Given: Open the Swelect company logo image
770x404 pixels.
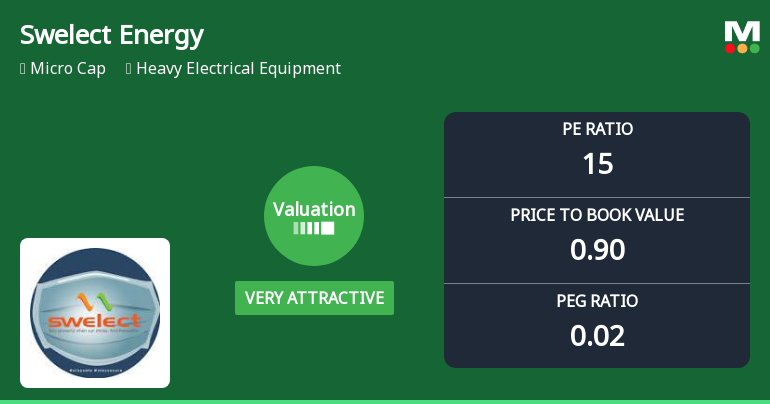Looking at the screenshot, I should click(x=95, y=312).
